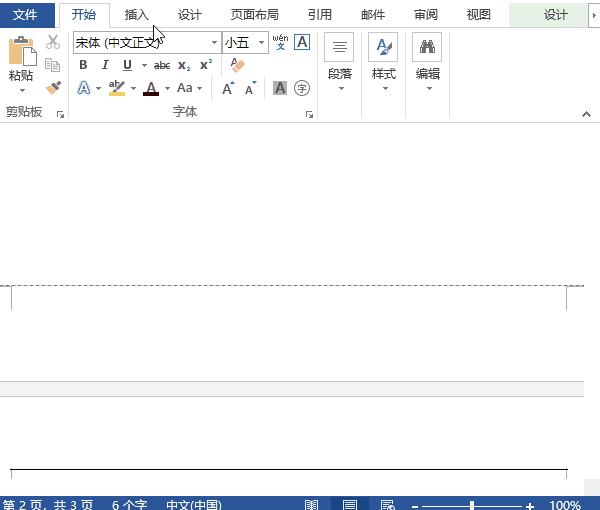The height and width of the screenshot is (510, 600).
Task: Toggle subscript formatting
Action: click(184, 66)
